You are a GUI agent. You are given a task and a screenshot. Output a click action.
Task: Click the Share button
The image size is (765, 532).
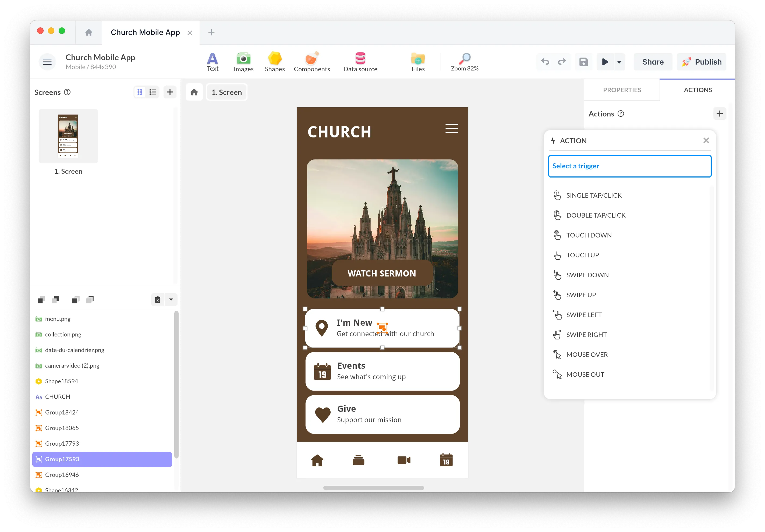pyautogui.click(x=653, y=62)
